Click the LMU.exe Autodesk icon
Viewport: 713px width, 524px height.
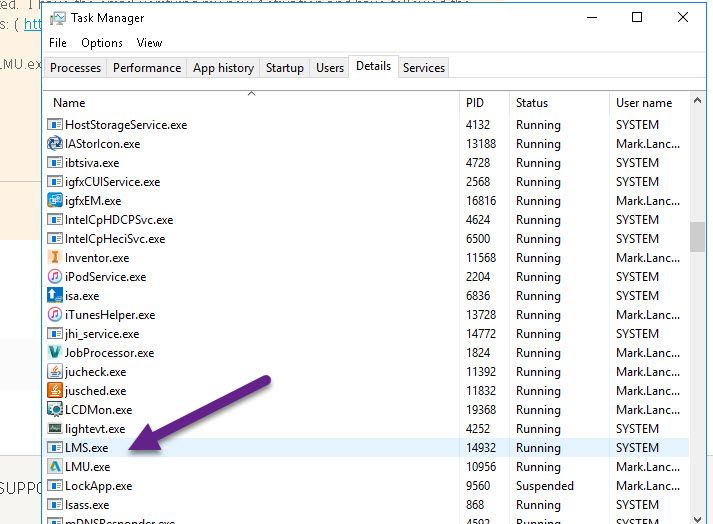click(x=55, y=467)
